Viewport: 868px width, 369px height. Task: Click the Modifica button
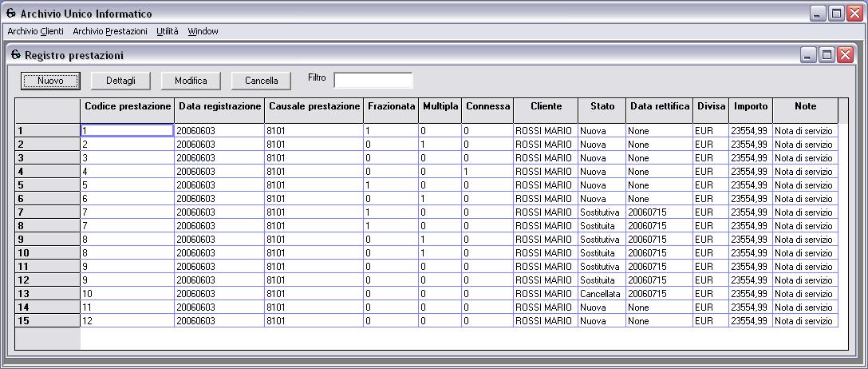click(x=191, y=81)
